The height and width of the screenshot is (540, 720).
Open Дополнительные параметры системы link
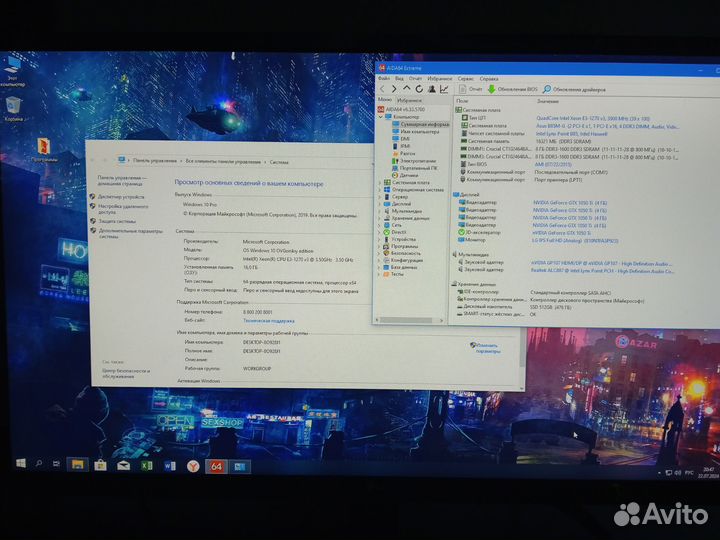tap(131, 233)
